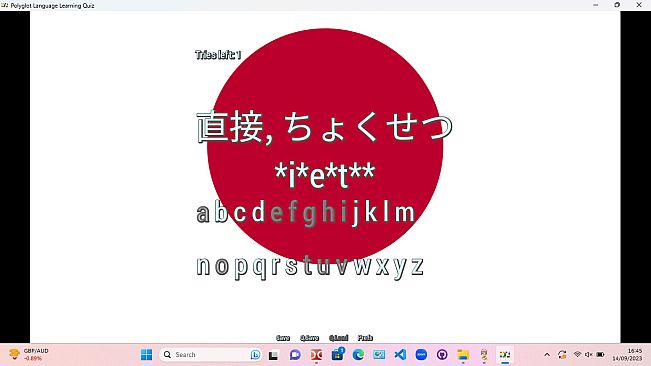Guess the letter q

[259, 269]
